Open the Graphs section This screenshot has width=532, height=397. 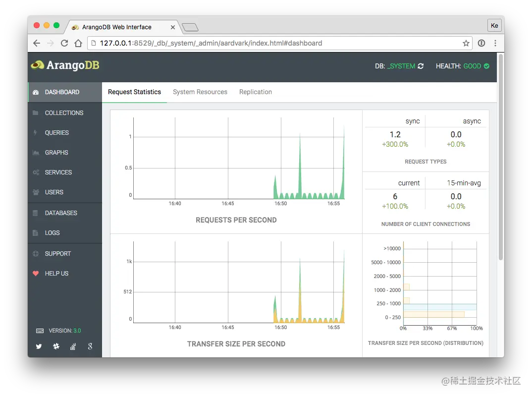65,153
